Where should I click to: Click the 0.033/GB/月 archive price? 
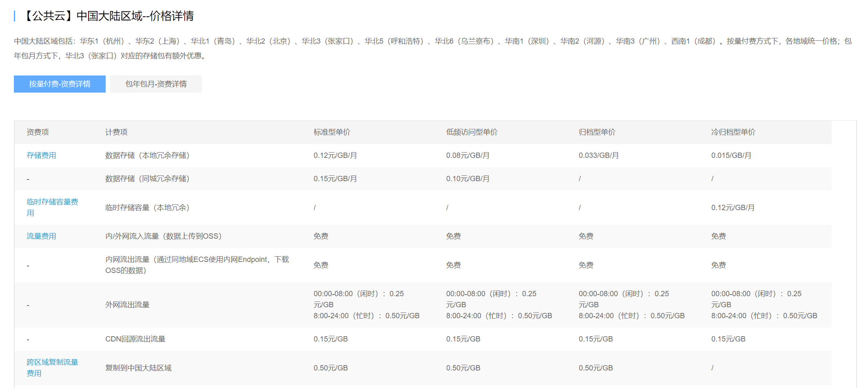pyautogui.click(x=598, y=155)
